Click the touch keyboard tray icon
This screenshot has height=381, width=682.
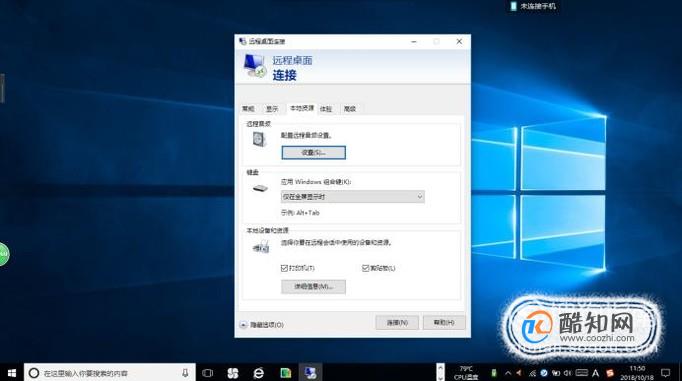pyautogui.click(x=582, y=373)
